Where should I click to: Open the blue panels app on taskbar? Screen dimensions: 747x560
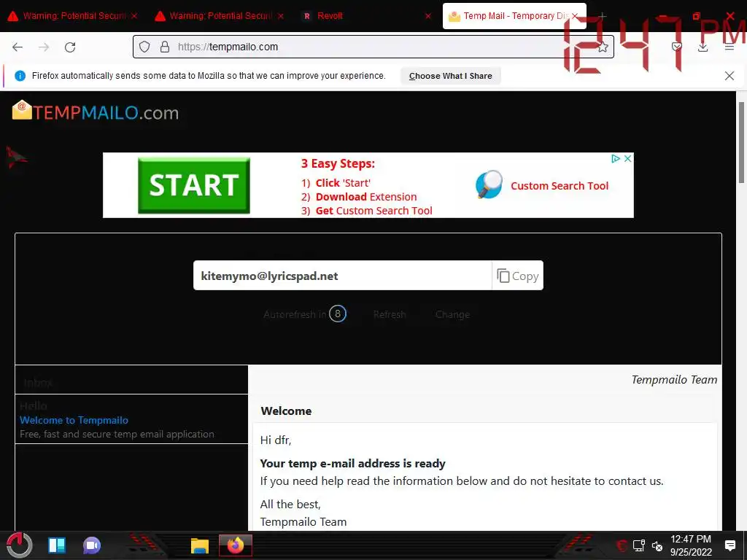[x=57, y=545]
